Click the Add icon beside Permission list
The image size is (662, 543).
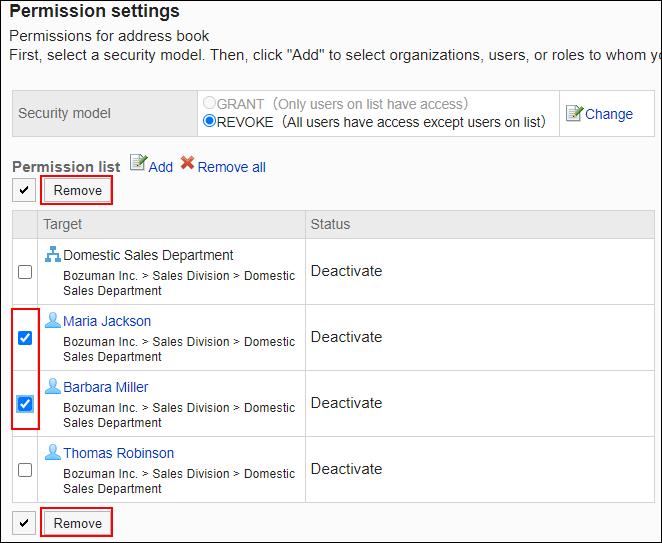[x=138, y=163]
